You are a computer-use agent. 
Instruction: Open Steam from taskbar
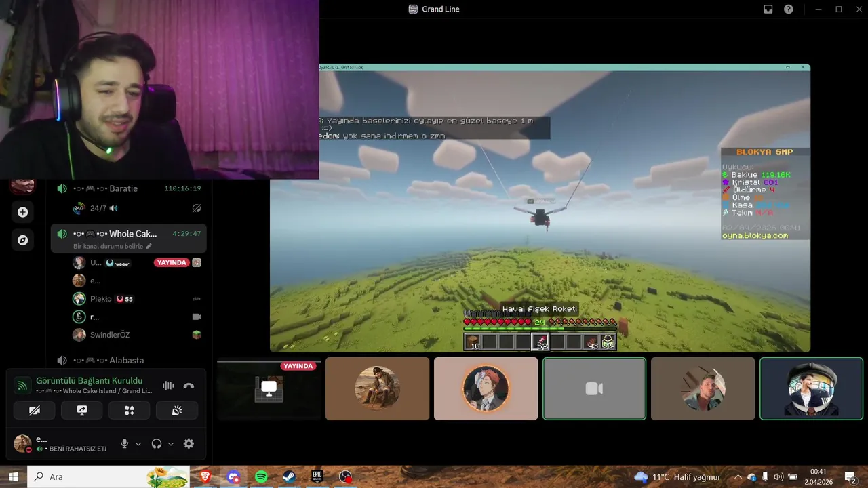290,476
